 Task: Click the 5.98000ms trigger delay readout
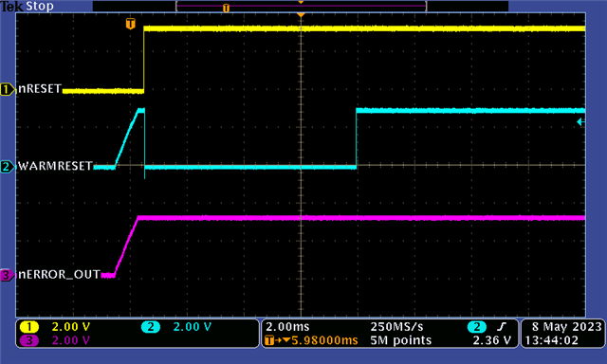[324, 340]
